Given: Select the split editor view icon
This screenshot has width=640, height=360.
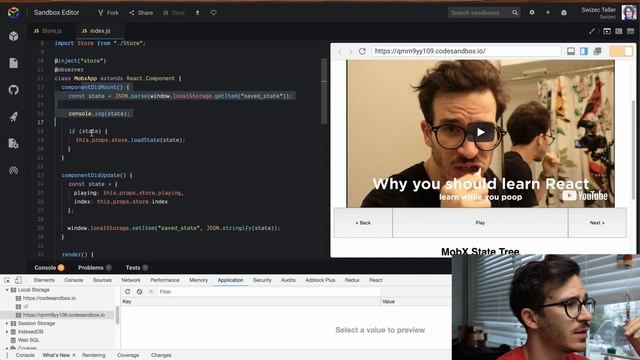Looking at the screenshot, I should coord(619,31).
